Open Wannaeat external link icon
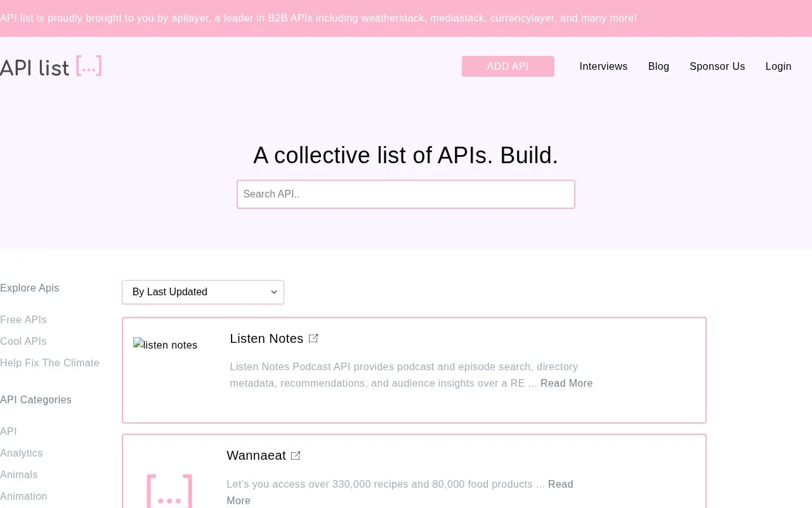This screenshot has width=812, height=508. click(x=296, y=455)
